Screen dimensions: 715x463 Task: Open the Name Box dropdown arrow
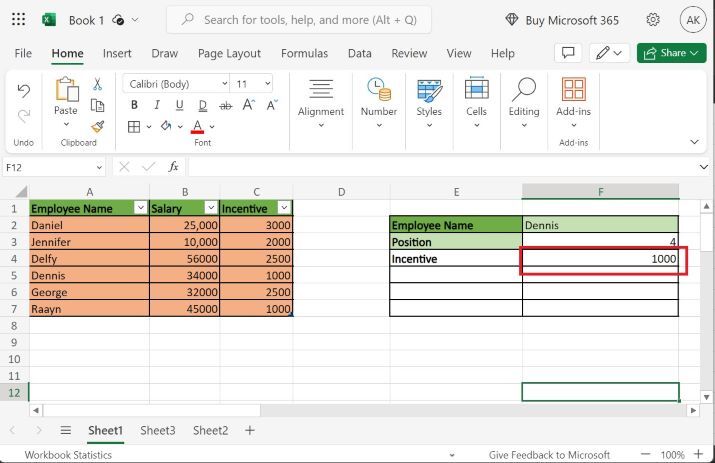[99, 167]
